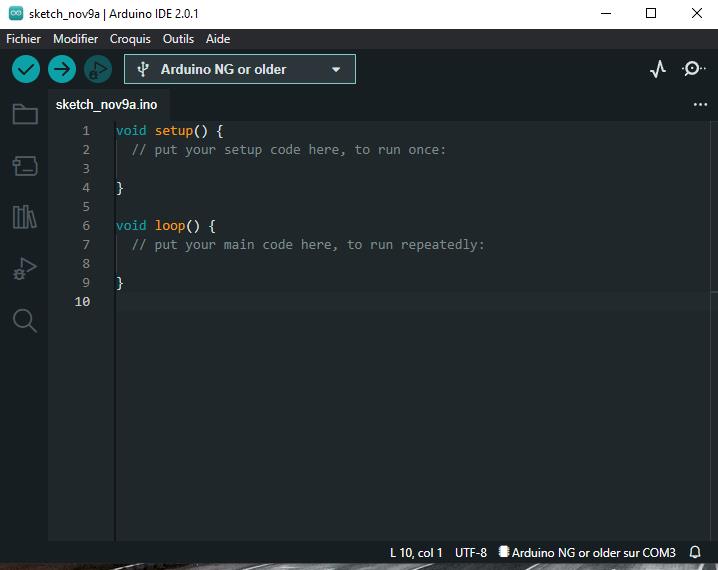The image size is (718, 570).
Task: Click the void keyword on line 1
Action: coord(131,131)
